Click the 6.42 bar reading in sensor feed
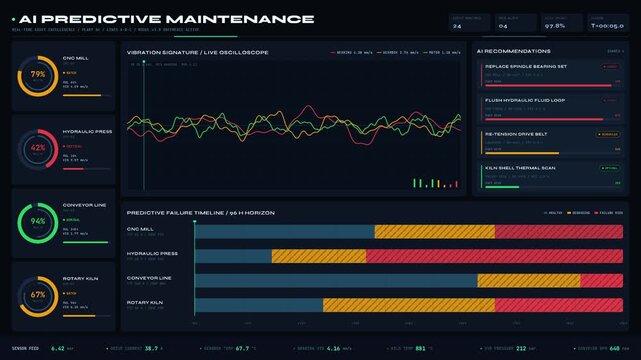The image size is (641, 360). 58,349
